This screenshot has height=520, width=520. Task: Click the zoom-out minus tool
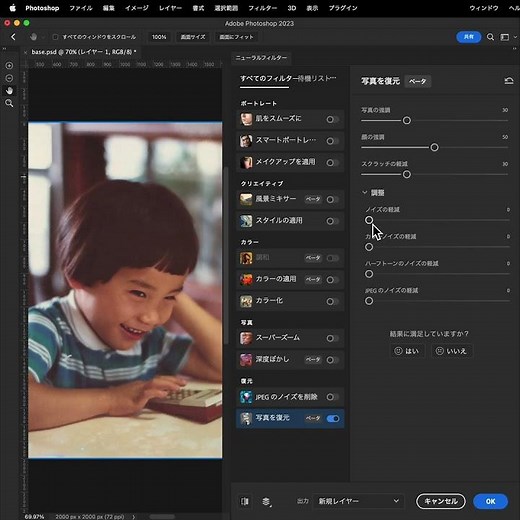tap(9, 78)
